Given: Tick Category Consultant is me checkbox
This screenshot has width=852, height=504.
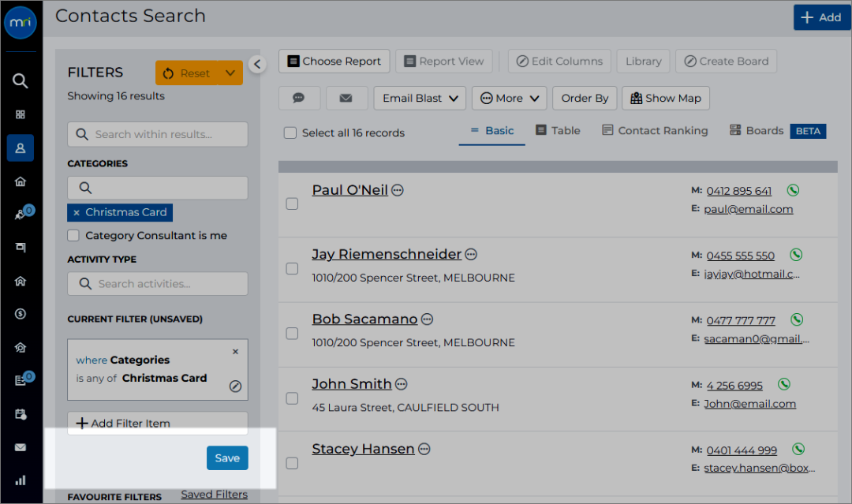Looking at the screenshot, I should pyautogui.click(x=73, y=235).
